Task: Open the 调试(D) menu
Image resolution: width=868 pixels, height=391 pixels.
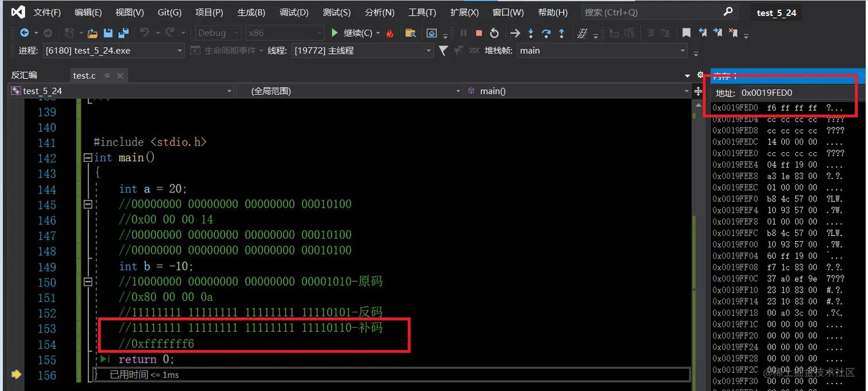Action: click(x=294, y=12)
